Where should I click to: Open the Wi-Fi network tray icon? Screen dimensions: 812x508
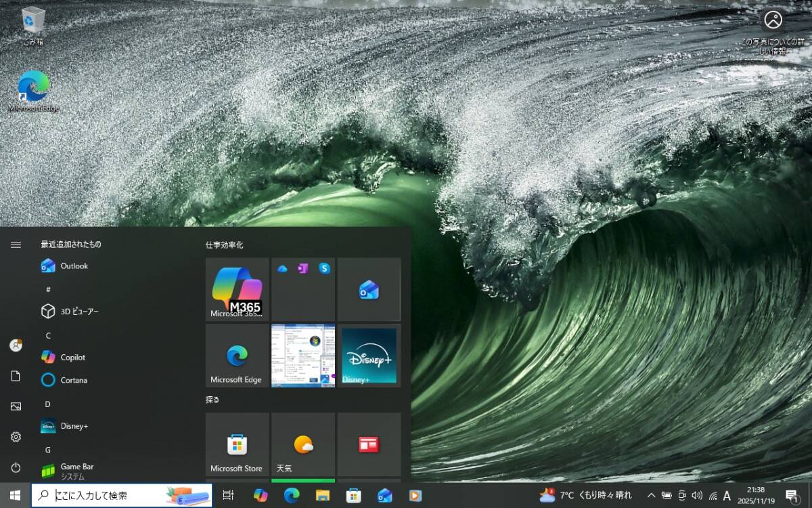(x=713, y=495)
